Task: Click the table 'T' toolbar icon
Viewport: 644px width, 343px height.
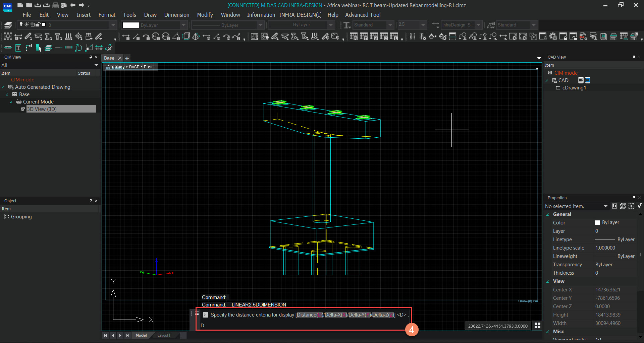Action: coord(364,37)
